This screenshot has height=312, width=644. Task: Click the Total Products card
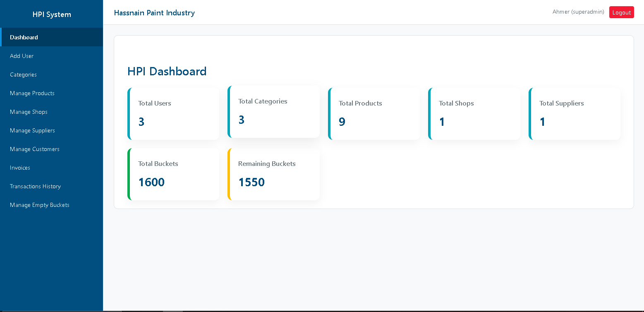(x=374, y=113)
